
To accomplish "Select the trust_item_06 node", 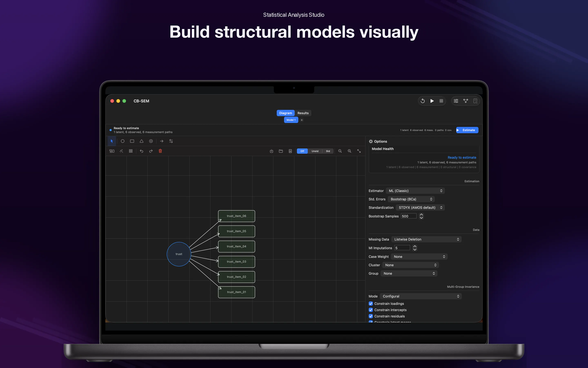I will point(236,216).
